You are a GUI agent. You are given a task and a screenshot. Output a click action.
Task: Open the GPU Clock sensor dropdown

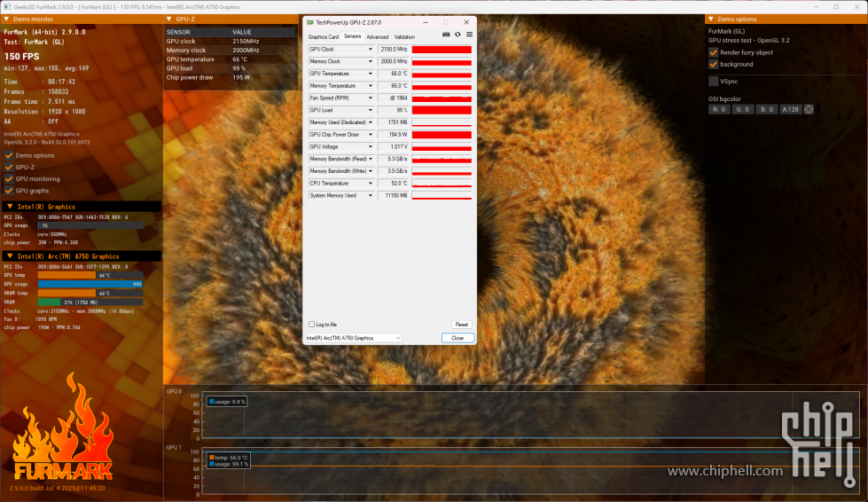pos(371,50)
